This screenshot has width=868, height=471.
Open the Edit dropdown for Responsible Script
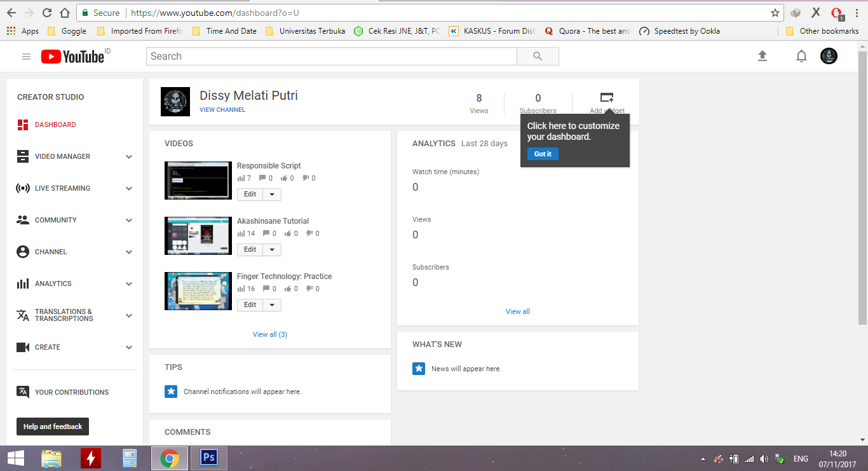tap(273, 194)
